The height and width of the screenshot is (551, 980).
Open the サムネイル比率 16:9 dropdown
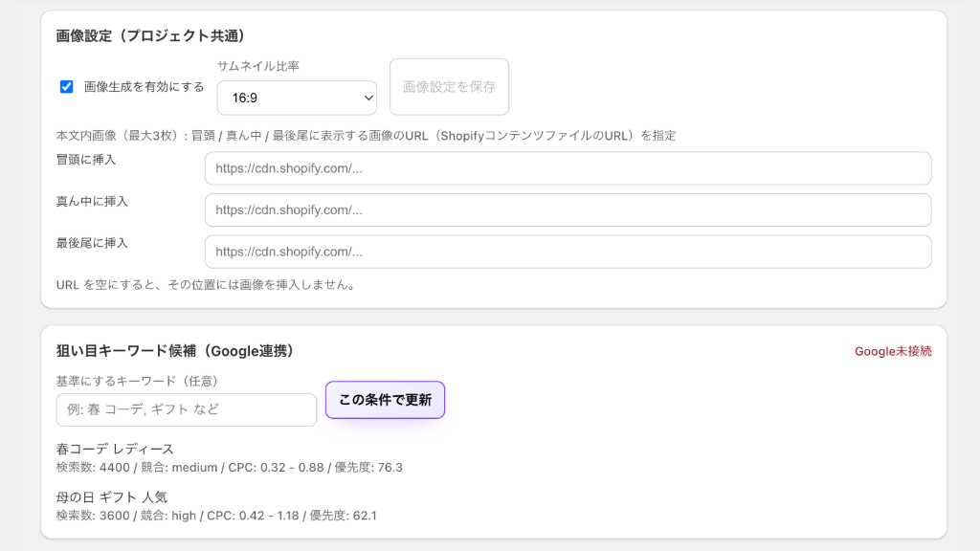[x=296, y=98]
